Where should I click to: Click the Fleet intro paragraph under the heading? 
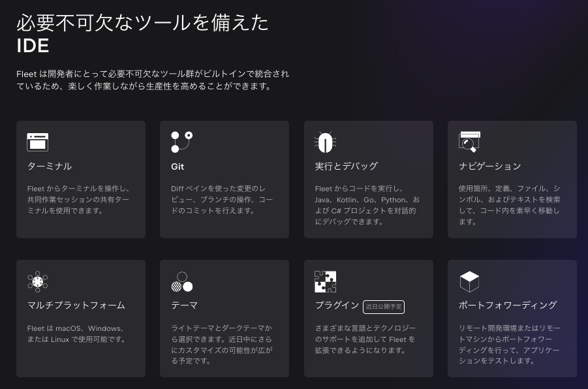[x=153, y=80]
